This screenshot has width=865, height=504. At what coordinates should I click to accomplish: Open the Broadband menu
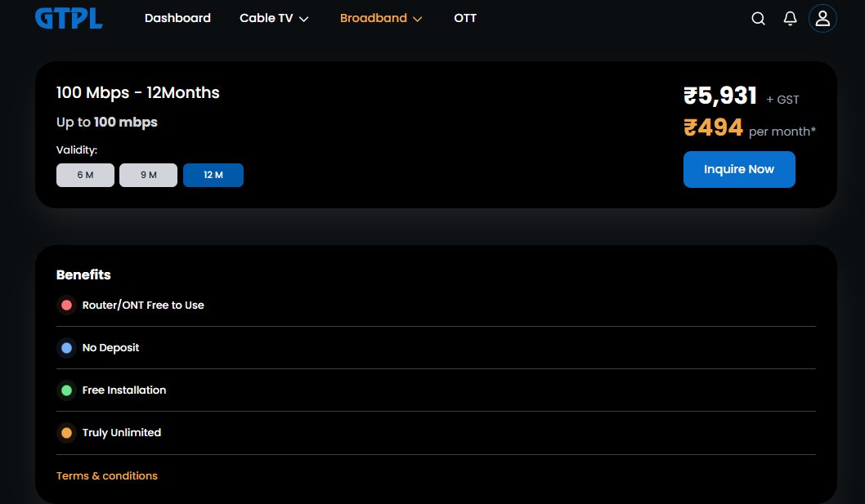[x=381, y=18]
